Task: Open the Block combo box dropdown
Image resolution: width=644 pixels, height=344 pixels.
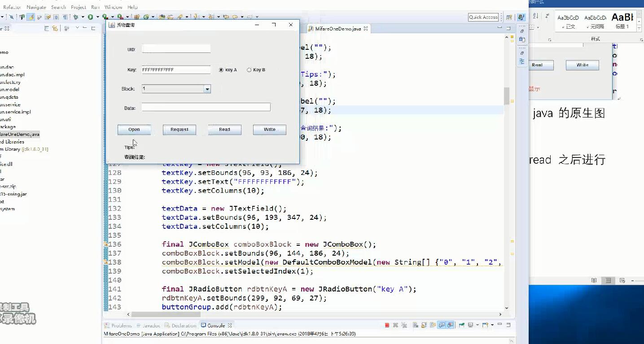Action: tap(207, 89)
